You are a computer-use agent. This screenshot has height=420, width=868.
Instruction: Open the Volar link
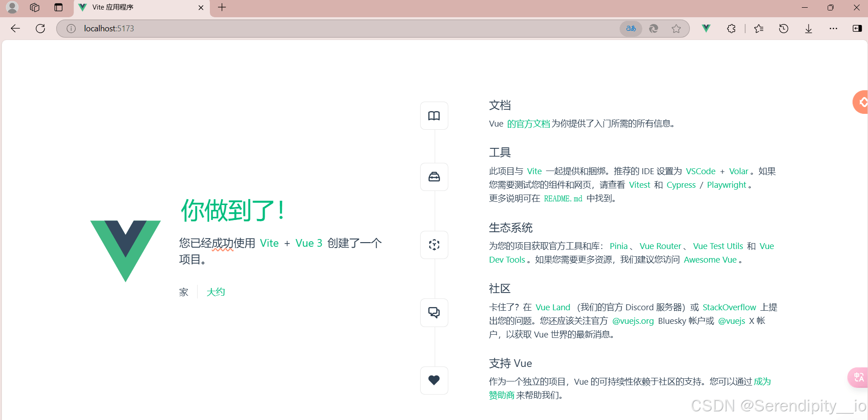click(x=739, y=171)
